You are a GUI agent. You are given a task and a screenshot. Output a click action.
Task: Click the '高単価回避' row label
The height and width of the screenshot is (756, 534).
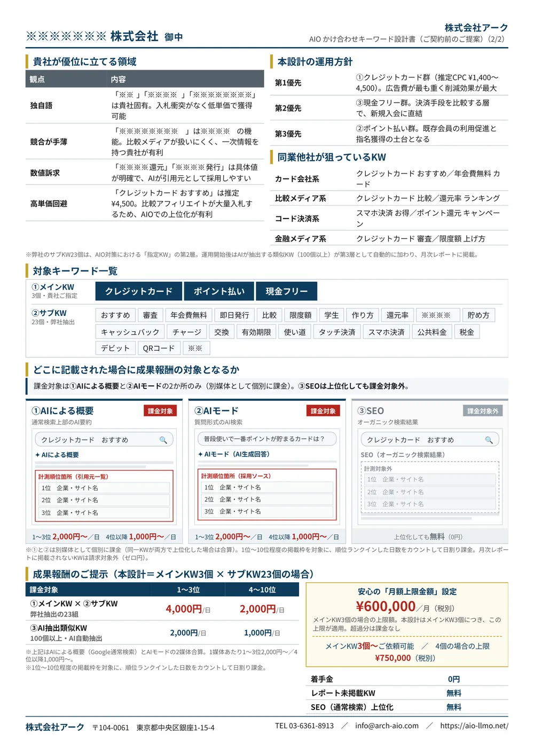(49, 204)
